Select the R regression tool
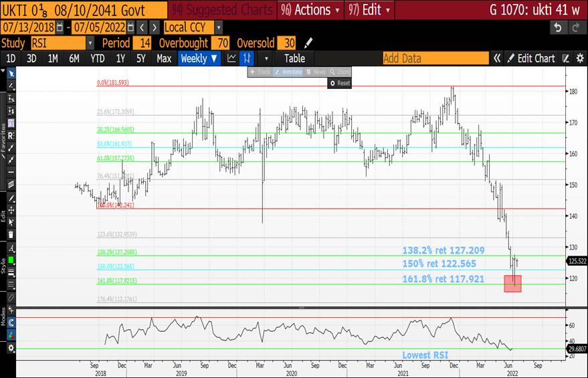This screenshot has height=378, width=588. click(11, 135)
